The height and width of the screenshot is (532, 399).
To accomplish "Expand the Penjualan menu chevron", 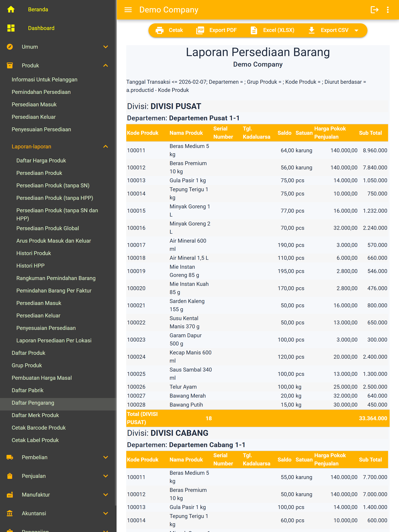I will pos(106,476).
